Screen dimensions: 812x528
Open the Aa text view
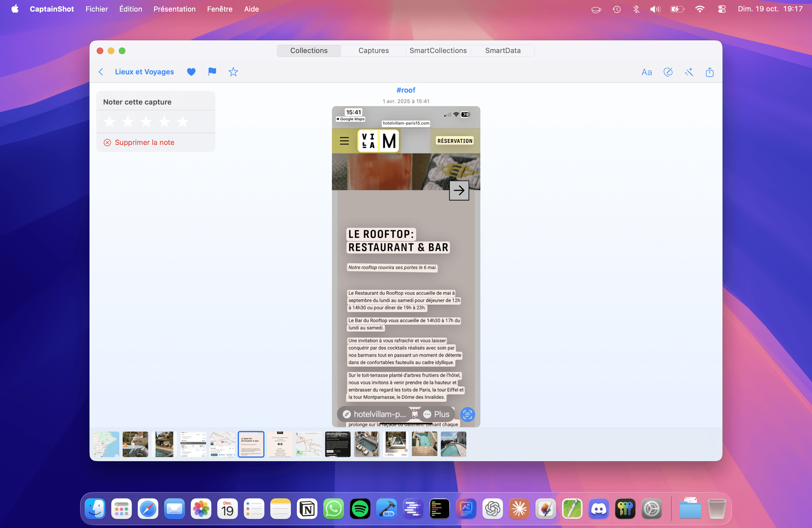tap(646, 72)
